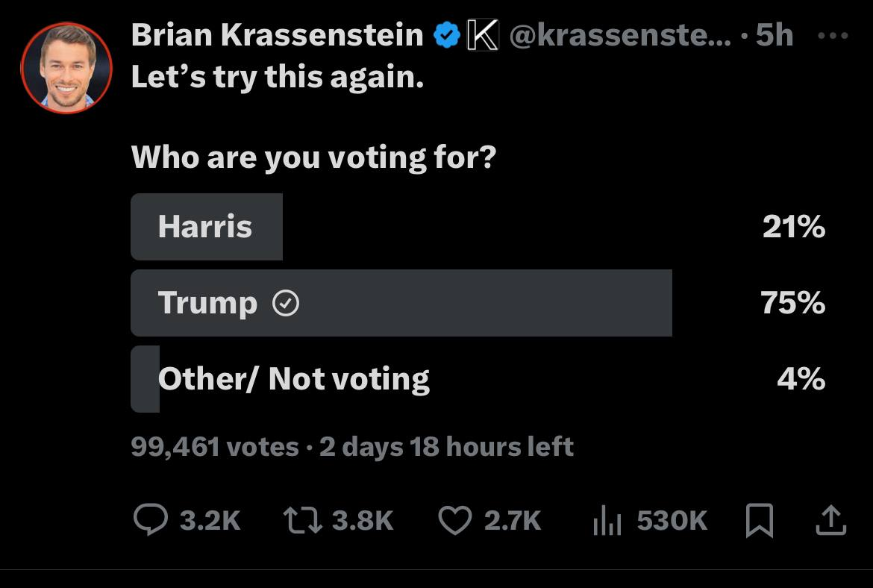
Task: Bookmark this post
Action: click(759, 520)
